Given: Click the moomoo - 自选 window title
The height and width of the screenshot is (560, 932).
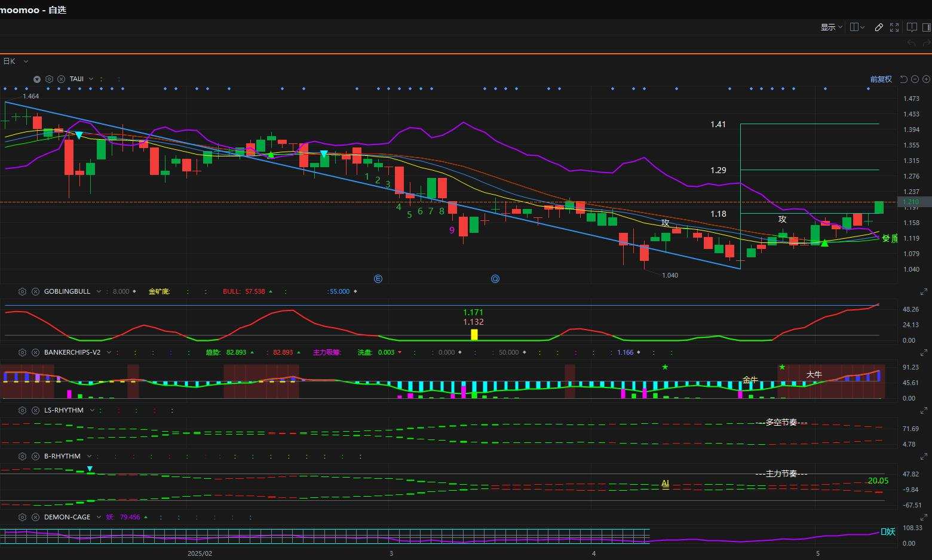Looking at the screenshot, I should (34, 10).
